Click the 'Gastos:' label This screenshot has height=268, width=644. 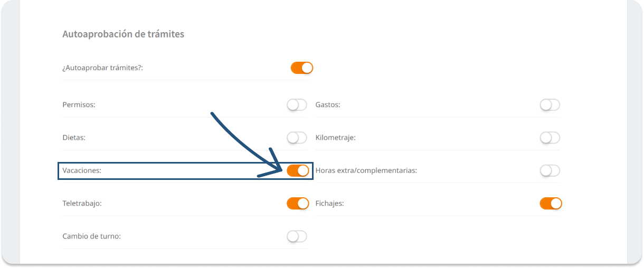point(328,105)
